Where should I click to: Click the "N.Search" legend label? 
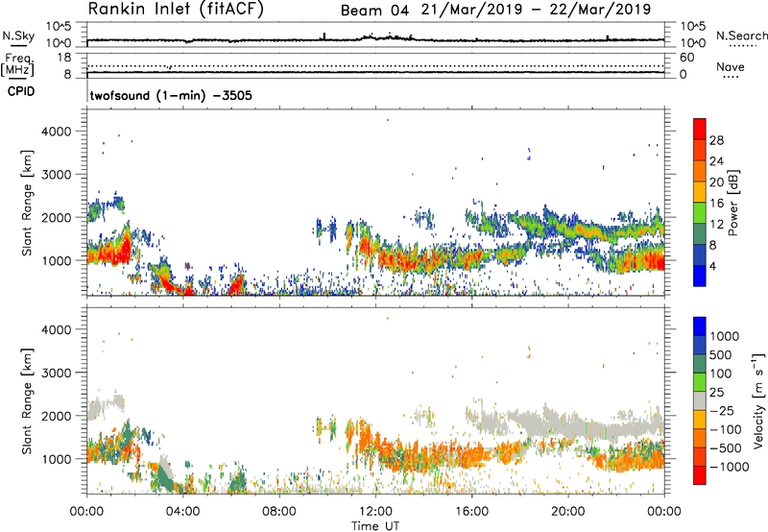coord(741,36)
